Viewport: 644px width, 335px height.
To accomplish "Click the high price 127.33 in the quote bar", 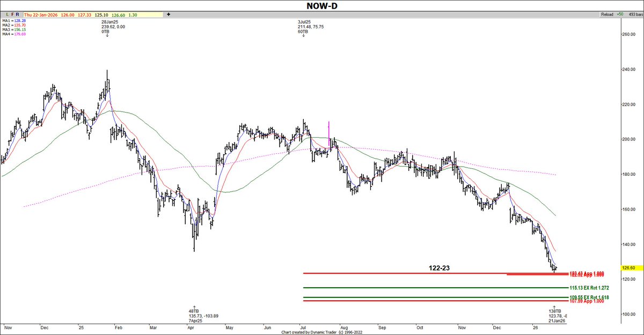I will tap(84, 14).
